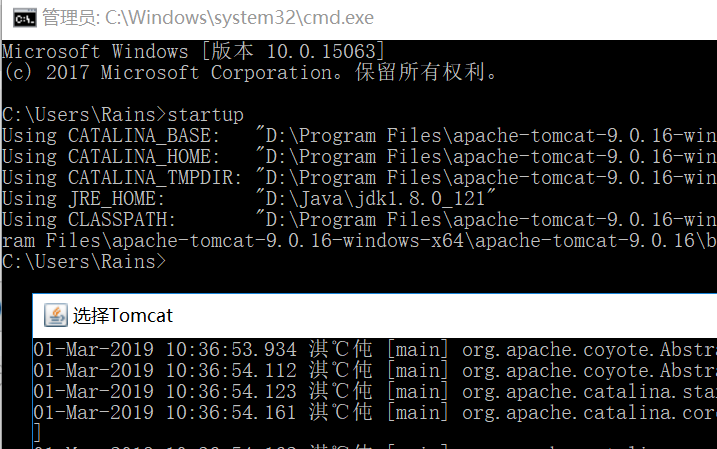Viewport: 717px width, 449px height.
Task: Click the typed startup command text
Action: [x=205, y=114]
